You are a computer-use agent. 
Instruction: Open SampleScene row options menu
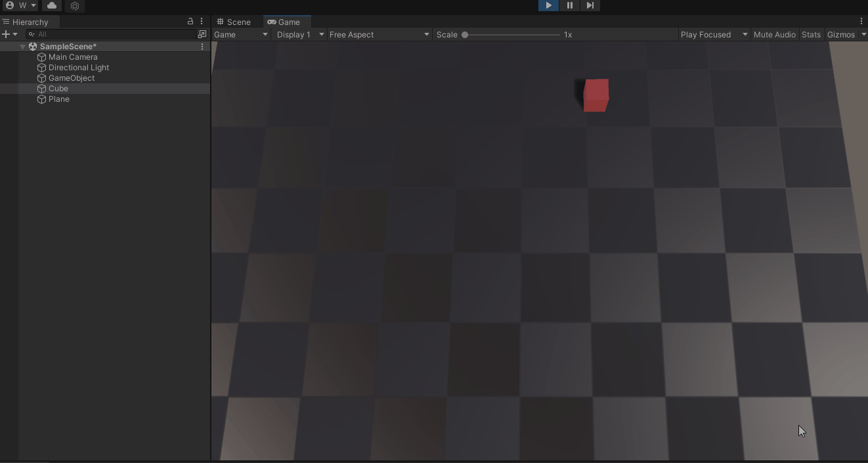coord(202,47)
